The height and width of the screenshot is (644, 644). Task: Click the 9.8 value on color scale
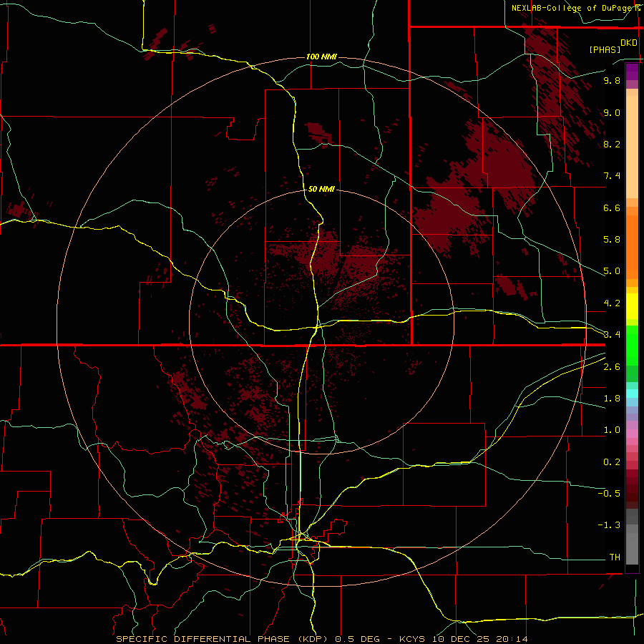612,80
